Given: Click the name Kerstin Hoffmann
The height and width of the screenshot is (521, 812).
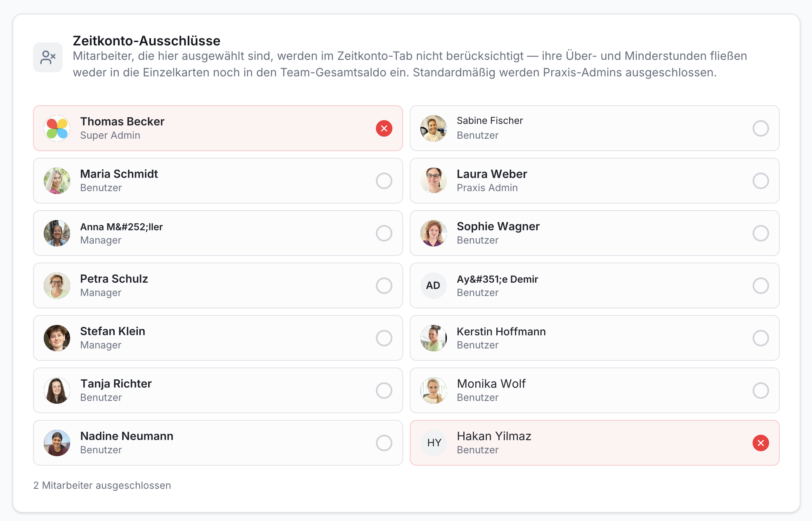Looking at the screenshot, I should [501, 332].
